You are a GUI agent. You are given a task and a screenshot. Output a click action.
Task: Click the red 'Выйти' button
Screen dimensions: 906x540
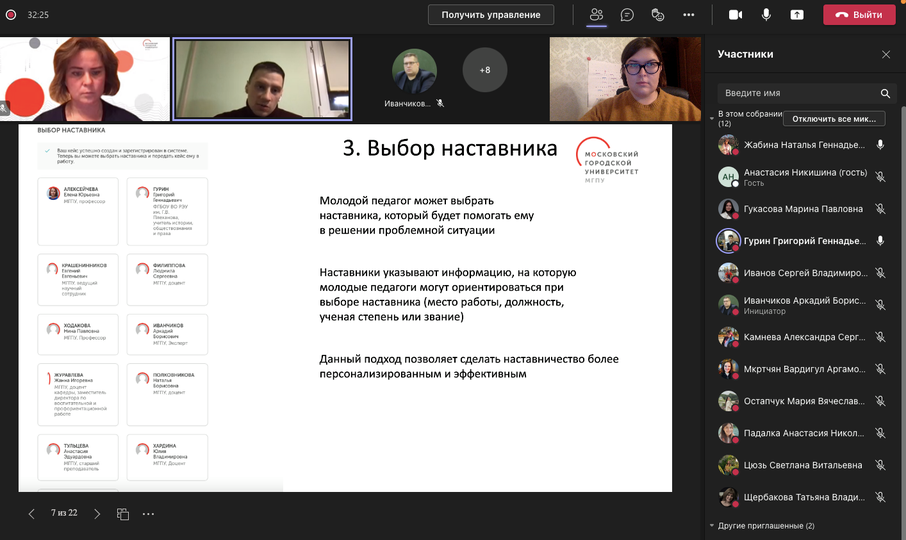859,15
